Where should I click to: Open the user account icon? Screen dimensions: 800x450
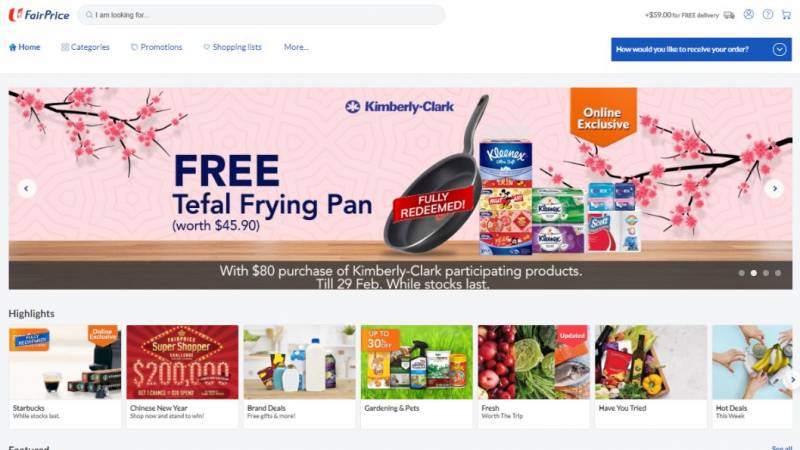pyautogui.click(x=748, y=14)
